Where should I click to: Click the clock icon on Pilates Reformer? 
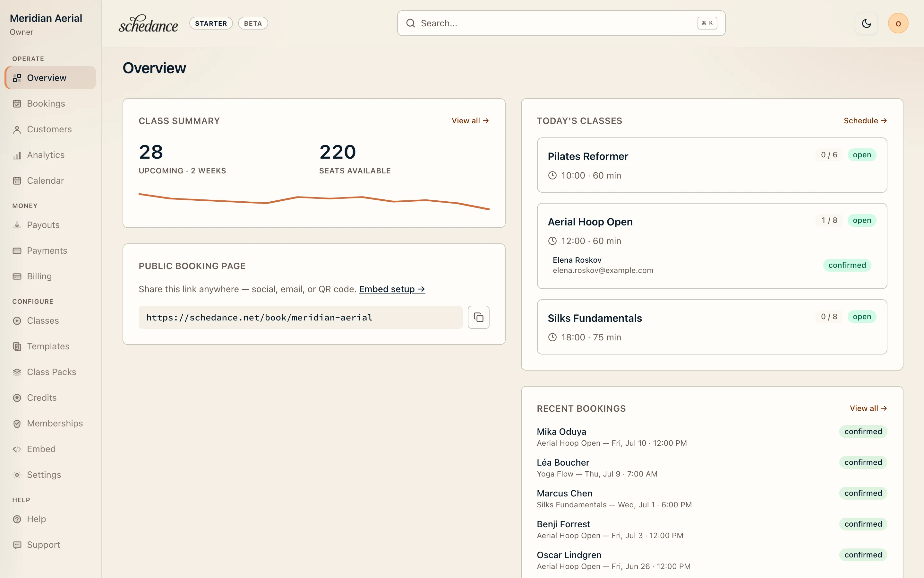[552, 175]
